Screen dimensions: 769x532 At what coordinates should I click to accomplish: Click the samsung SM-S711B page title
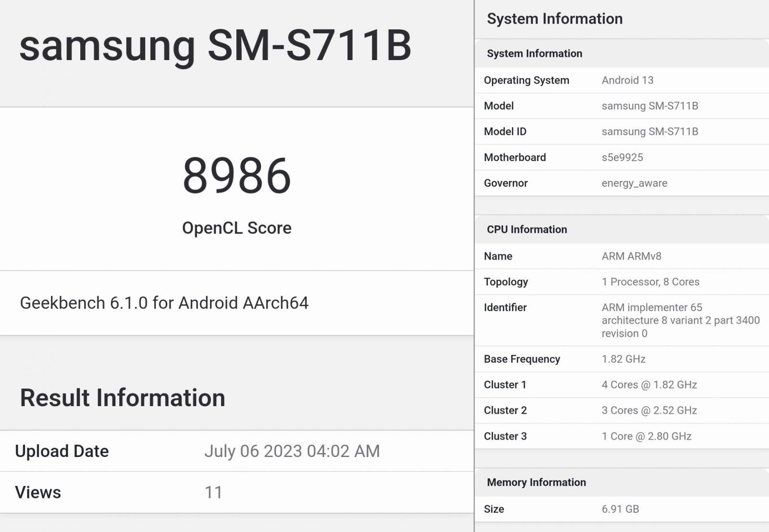[x=215, y=46]
